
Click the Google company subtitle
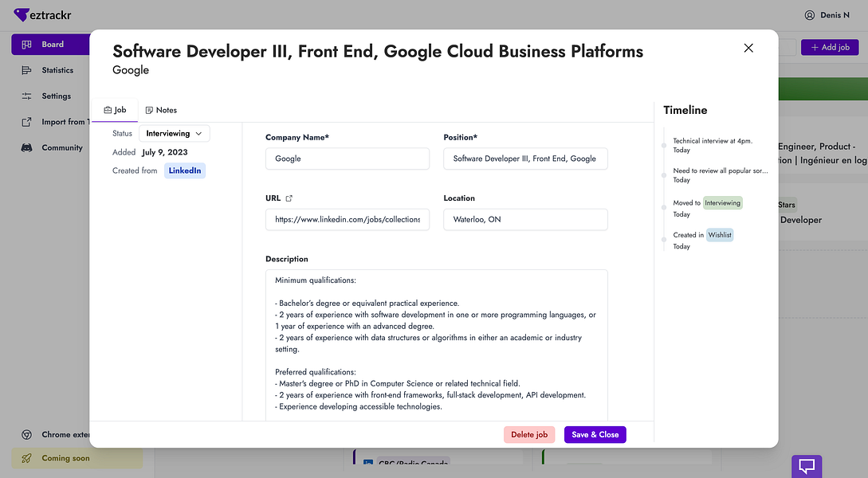131,70
